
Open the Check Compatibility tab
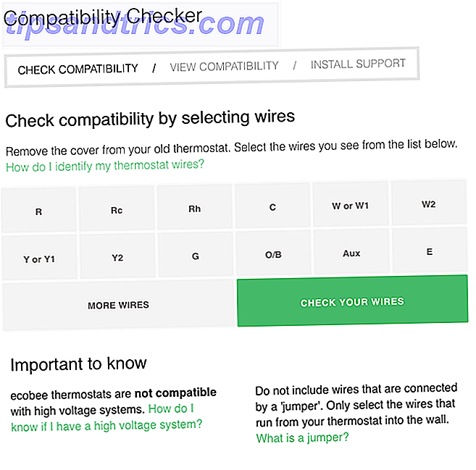78,70
